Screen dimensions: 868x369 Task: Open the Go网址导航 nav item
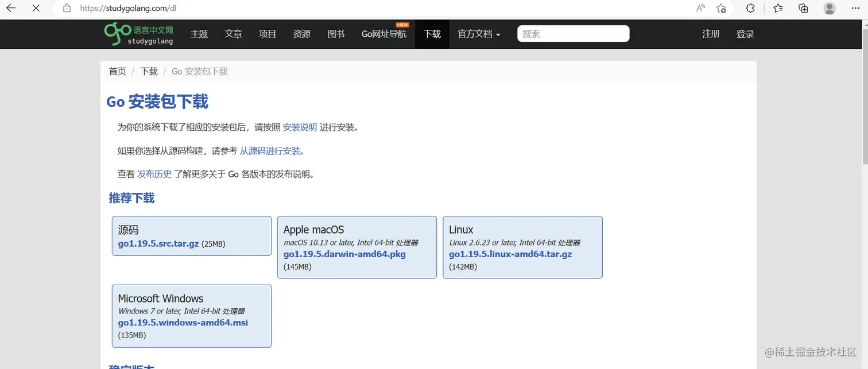tap(384, 34)
